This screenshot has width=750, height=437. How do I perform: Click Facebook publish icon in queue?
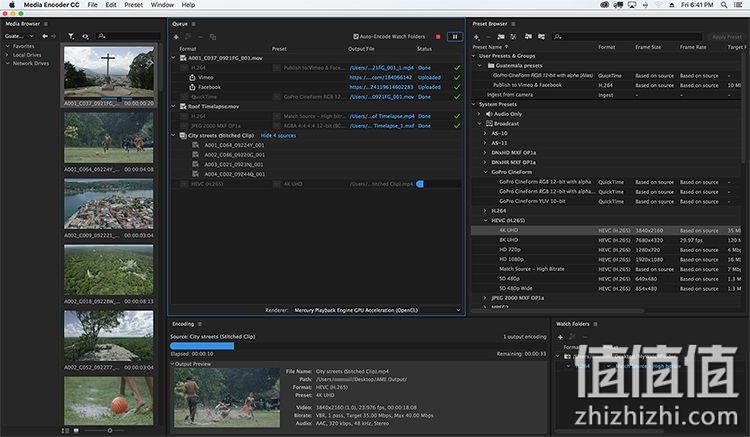click(192, 87)
